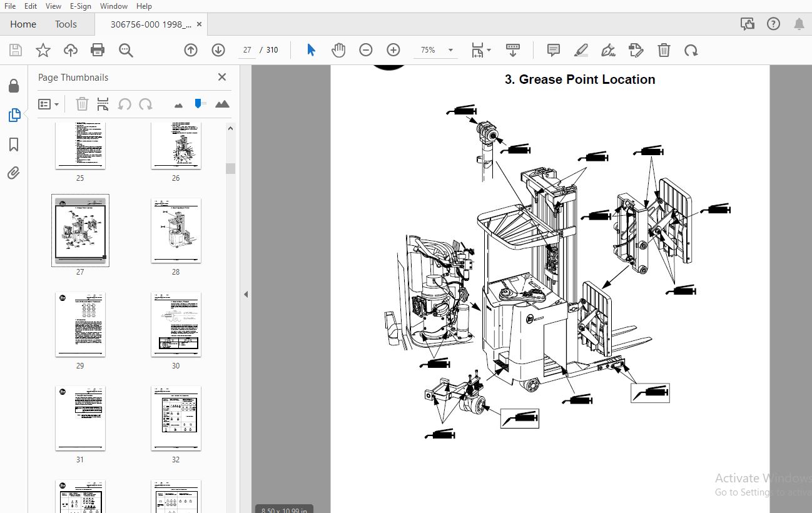Open the security lock panel
Viewport: 812px width, 513px height.
14,86
